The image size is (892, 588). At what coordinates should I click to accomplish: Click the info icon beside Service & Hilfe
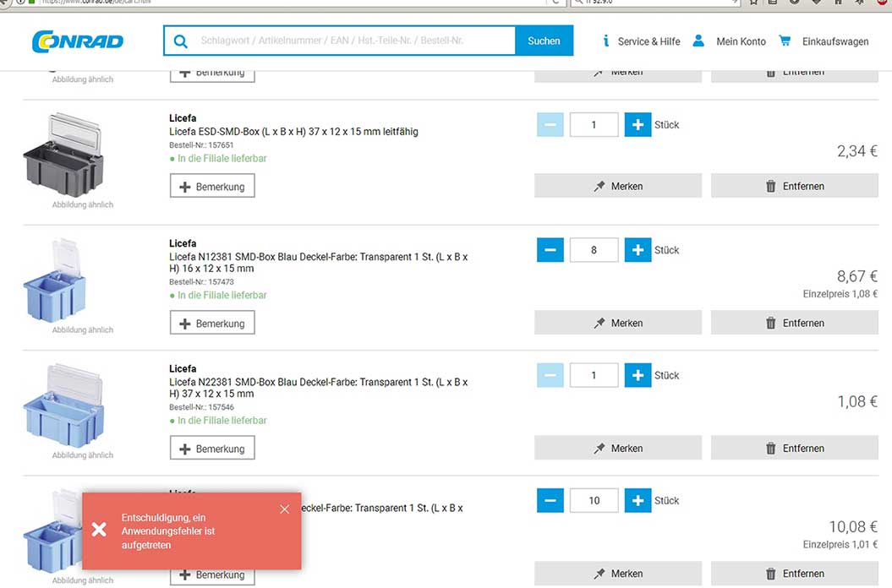click(606, 41)
